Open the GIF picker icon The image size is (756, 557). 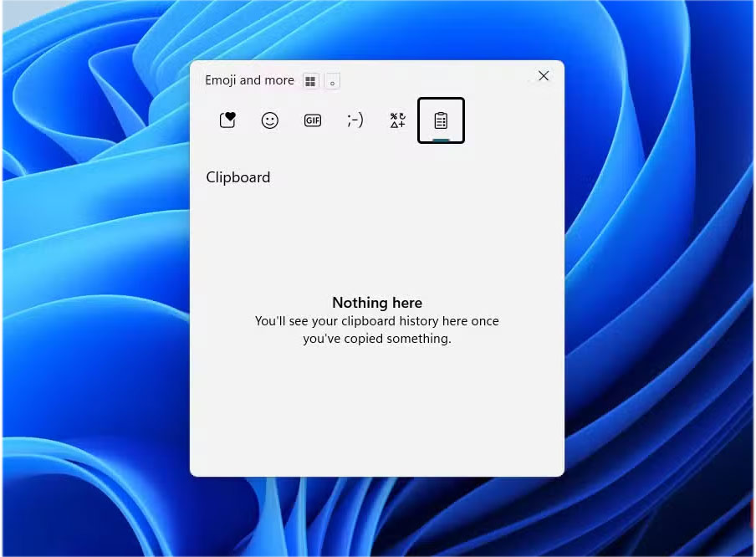pos(312,120)
